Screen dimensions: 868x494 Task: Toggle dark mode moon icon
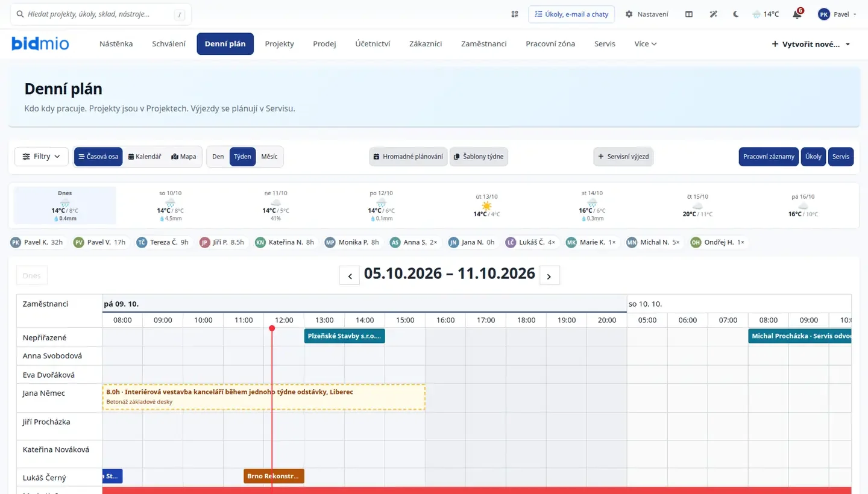[x=736, y=14]
